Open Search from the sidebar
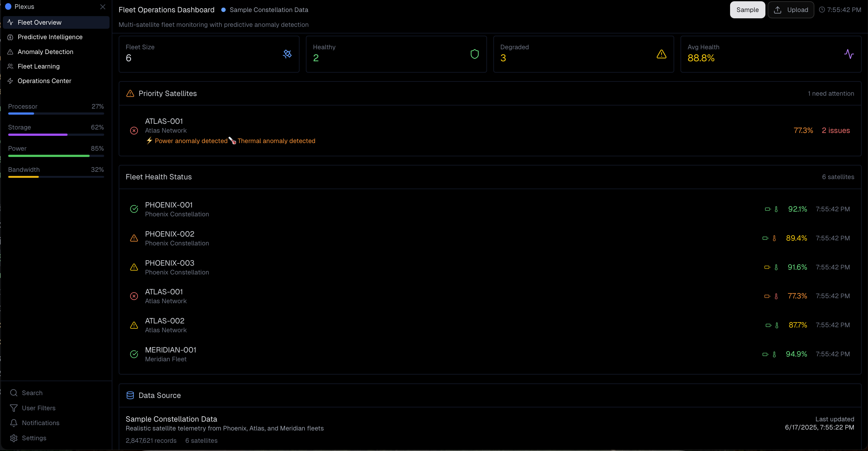The height and width of the screenshot is (451, 868). pos(14,393)
